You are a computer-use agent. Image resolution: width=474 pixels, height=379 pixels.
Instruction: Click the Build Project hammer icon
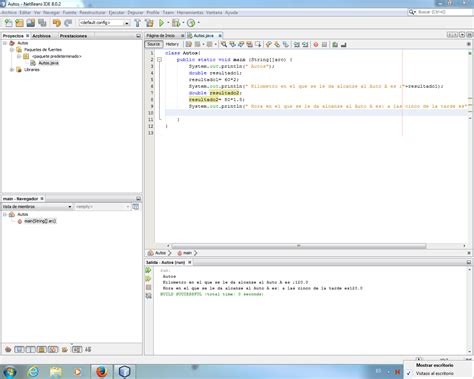(137, 23)
